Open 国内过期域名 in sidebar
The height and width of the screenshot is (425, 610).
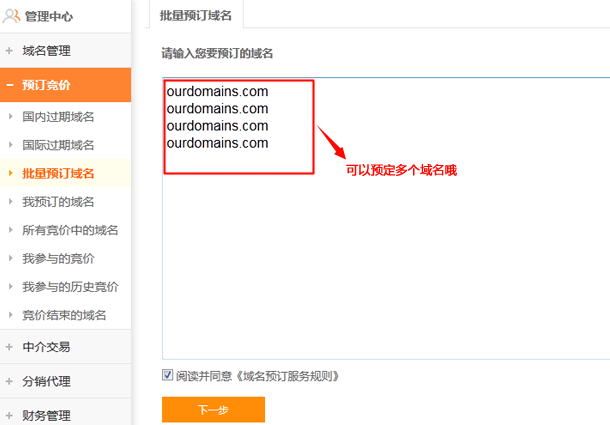click(58, 116)
